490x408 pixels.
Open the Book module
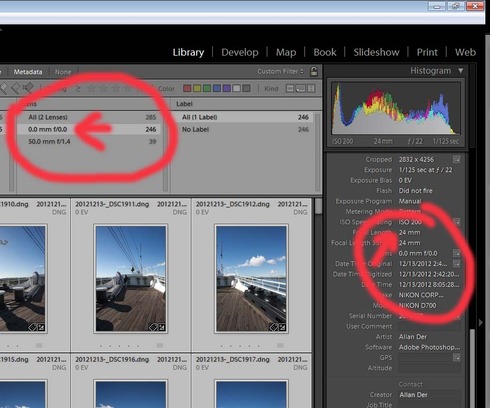tap(325, 52)
